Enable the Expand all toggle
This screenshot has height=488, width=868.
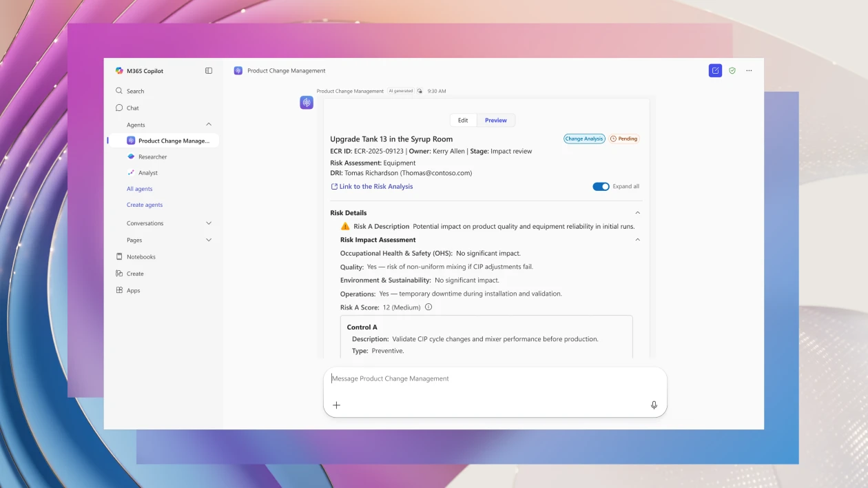601,186
